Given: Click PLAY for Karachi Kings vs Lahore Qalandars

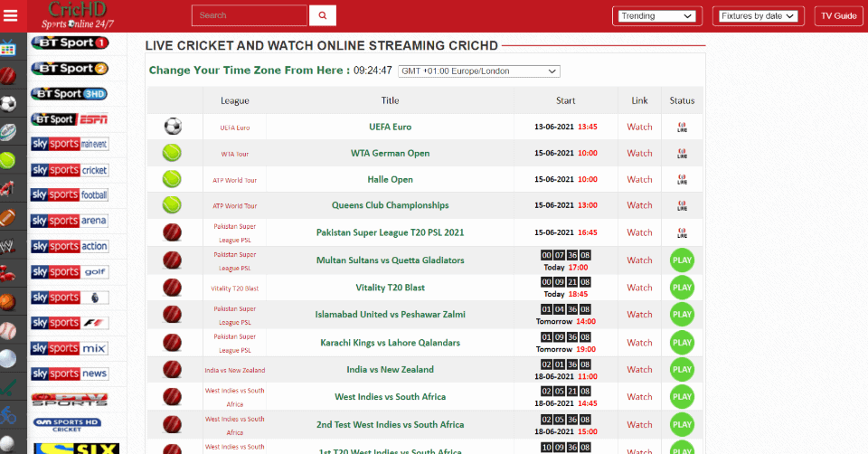Looking at the screenshot, I should pyautogui.click(x=682, y=343).
